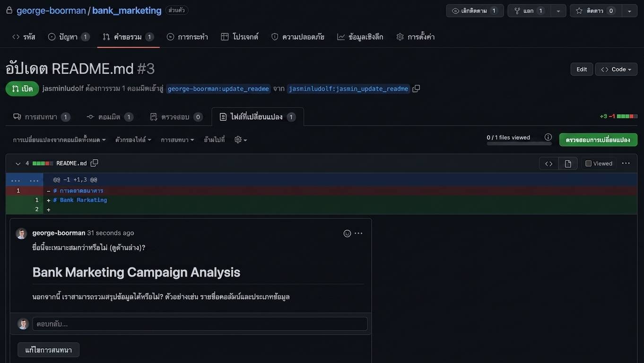This screenshot has height=363, width=644.
Task: Open the ความปลอดภัย (Security) tab
Action: click(298, 37)
